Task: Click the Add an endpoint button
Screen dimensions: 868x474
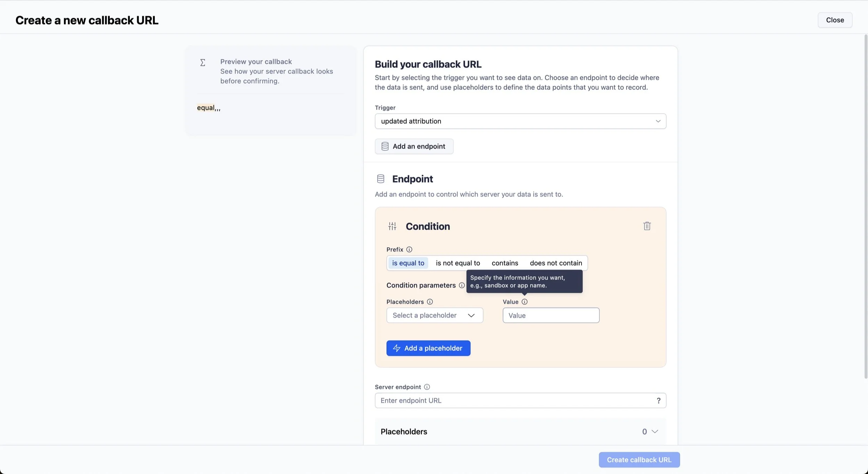Action: [414, 146]
